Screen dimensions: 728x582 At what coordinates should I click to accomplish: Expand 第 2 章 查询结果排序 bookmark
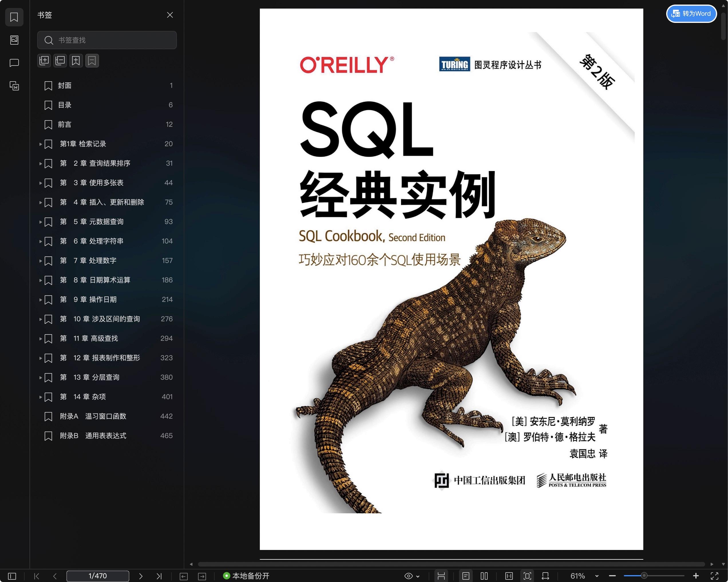(x=41, y=163)
